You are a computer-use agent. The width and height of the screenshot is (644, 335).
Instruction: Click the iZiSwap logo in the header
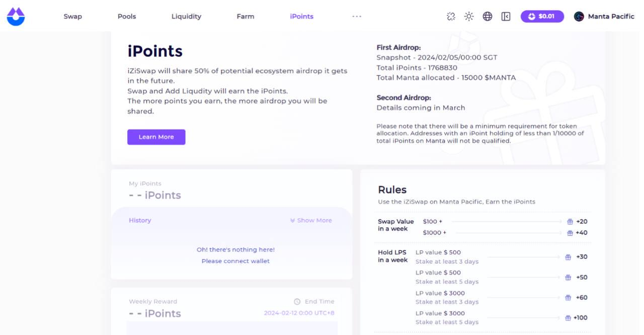(16, 17)
